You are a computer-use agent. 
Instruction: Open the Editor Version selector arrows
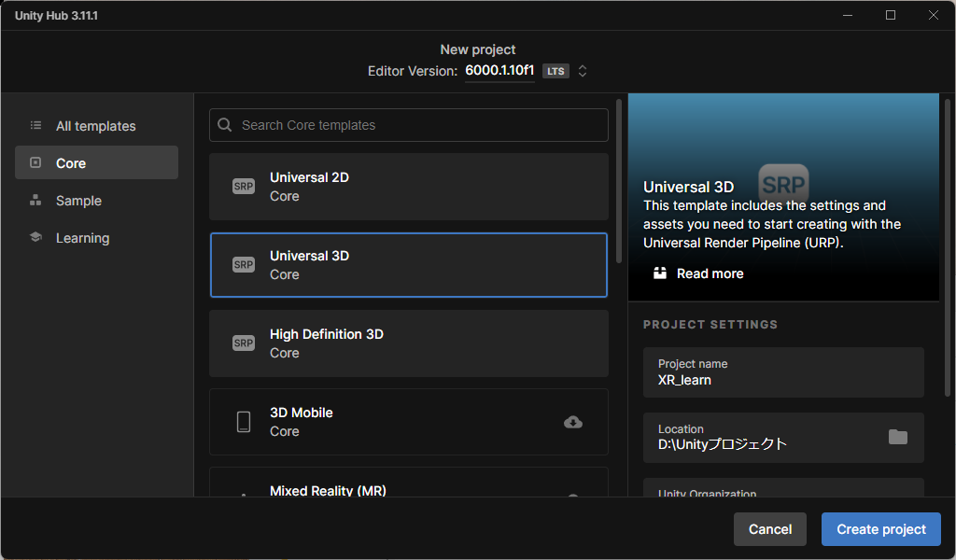[x=583, y=71]
